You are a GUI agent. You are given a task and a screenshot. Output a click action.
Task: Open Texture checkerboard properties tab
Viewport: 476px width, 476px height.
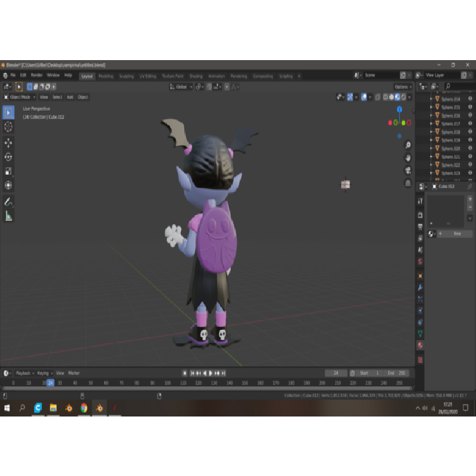[421, 360]
